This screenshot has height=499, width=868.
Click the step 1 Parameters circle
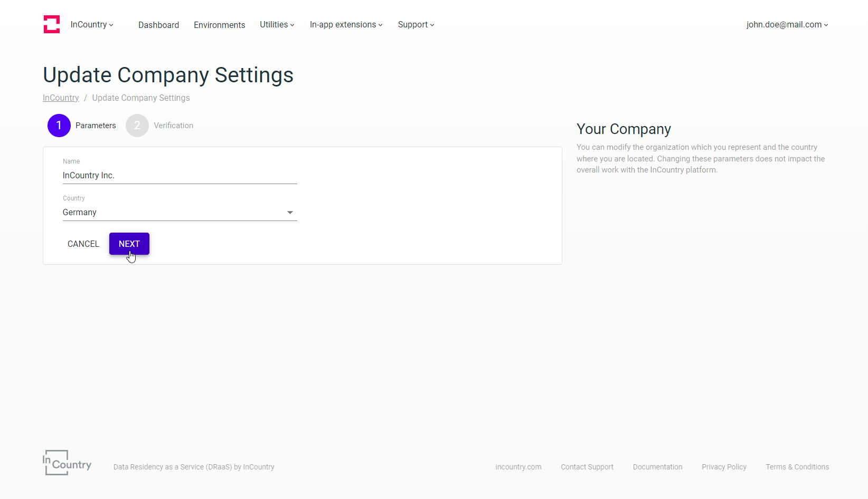[59, 126]
